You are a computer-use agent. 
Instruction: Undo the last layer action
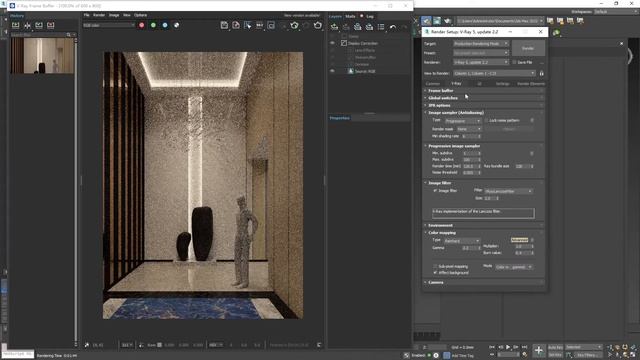[x=393, y=27]
